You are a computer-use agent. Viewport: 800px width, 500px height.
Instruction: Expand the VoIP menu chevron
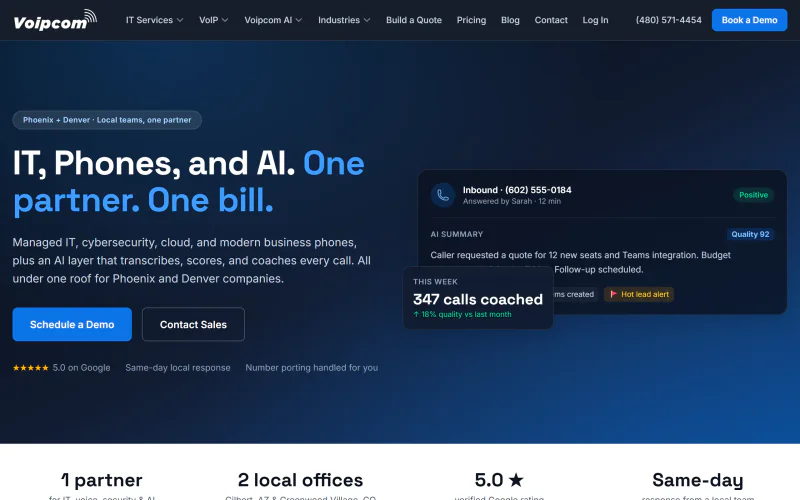click(225, 20)
